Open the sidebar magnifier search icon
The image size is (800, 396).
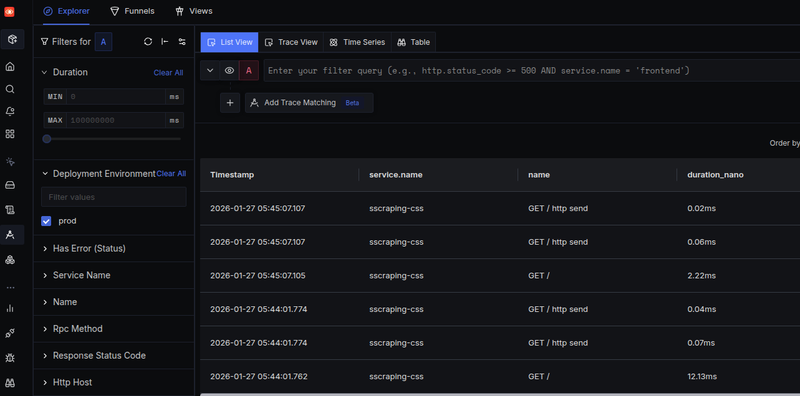click(x=10, y=89)
